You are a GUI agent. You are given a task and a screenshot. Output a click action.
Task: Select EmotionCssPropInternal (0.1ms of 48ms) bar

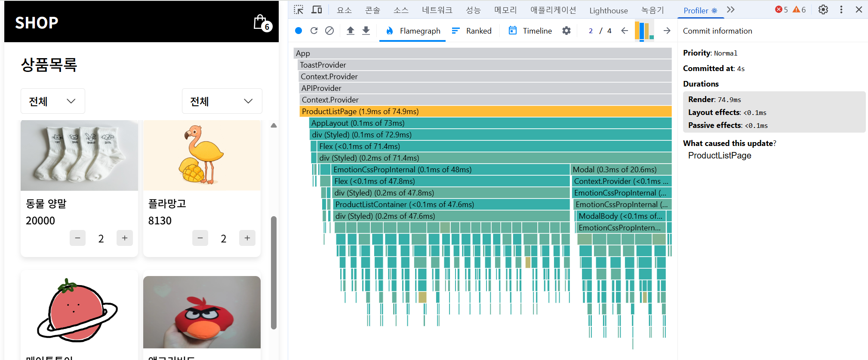point(450,170)
